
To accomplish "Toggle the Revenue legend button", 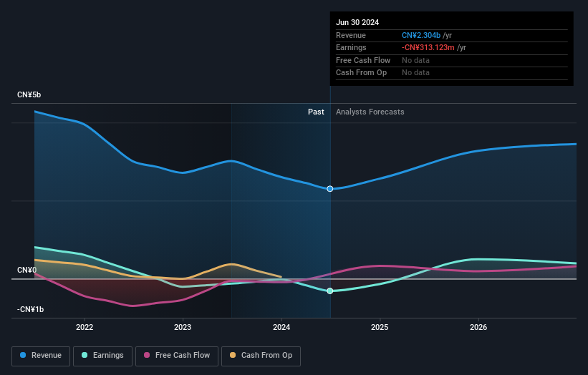I will click(x=41, y=356).
